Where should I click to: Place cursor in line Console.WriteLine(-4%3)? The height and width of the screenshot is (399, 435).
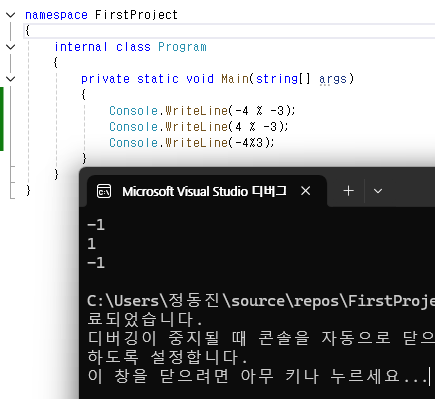point(192,143)
